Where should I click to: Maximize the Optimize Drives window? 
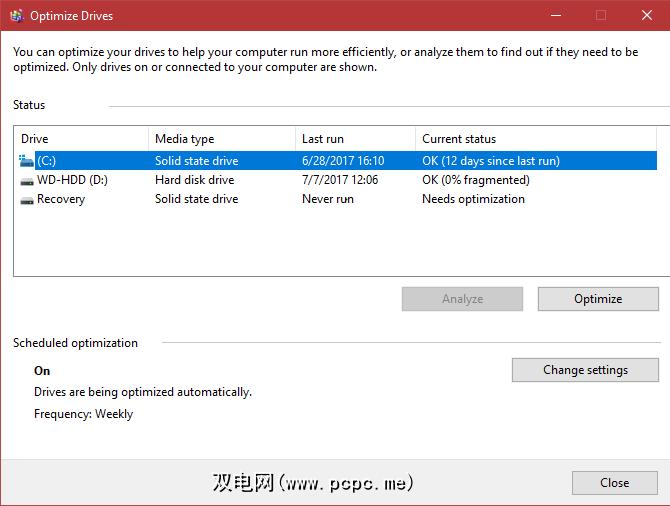pyautogui.click(x=601, y=16)
